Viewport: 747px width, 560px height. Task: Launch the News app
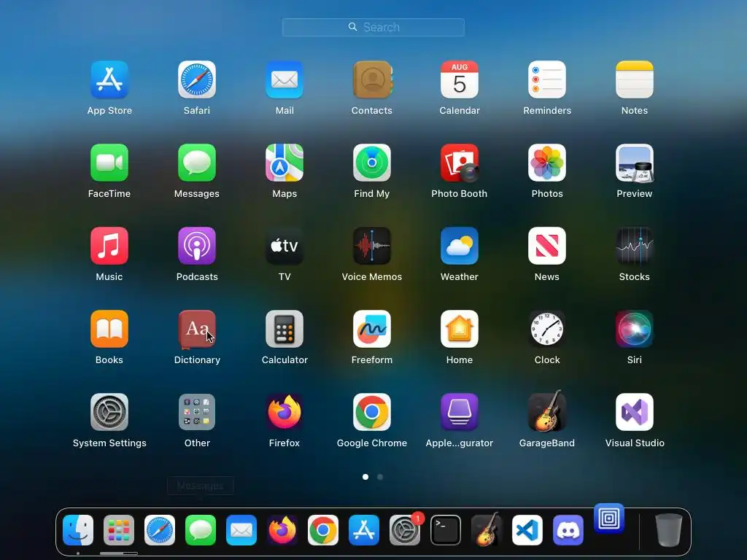point(547,246)
